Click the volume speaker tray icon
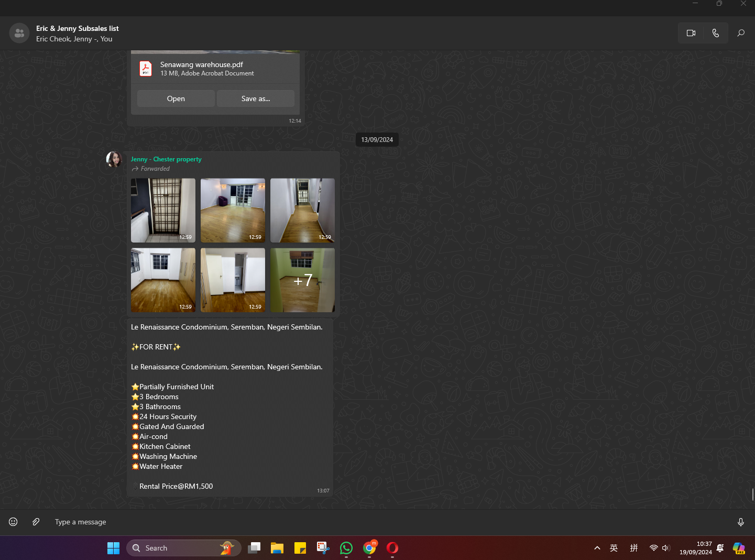This screenshot has height=560, width=755. pos(666,548)
